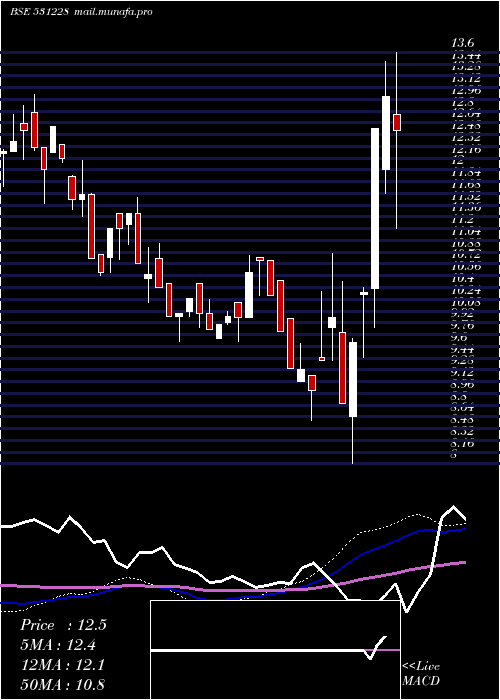Screen dimensions: 500x700
Task: Click the '50MA : 10.8' value
Action: coord(63,684)
